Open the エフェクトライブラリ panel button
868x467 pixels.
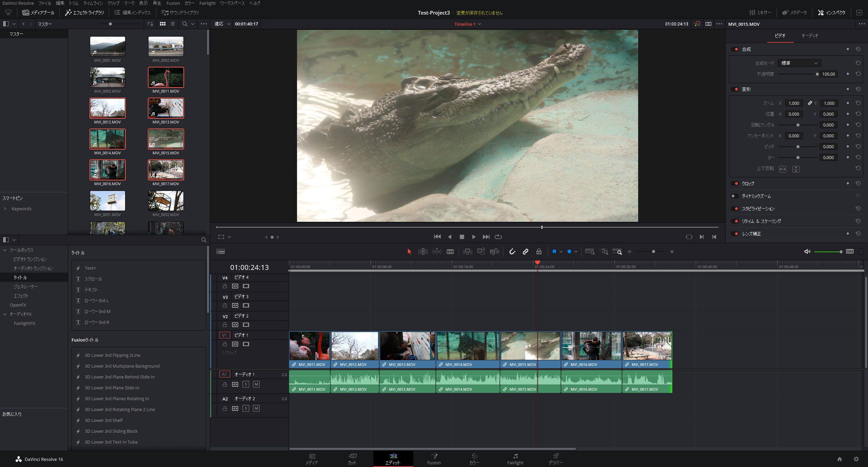coord(84,13)
